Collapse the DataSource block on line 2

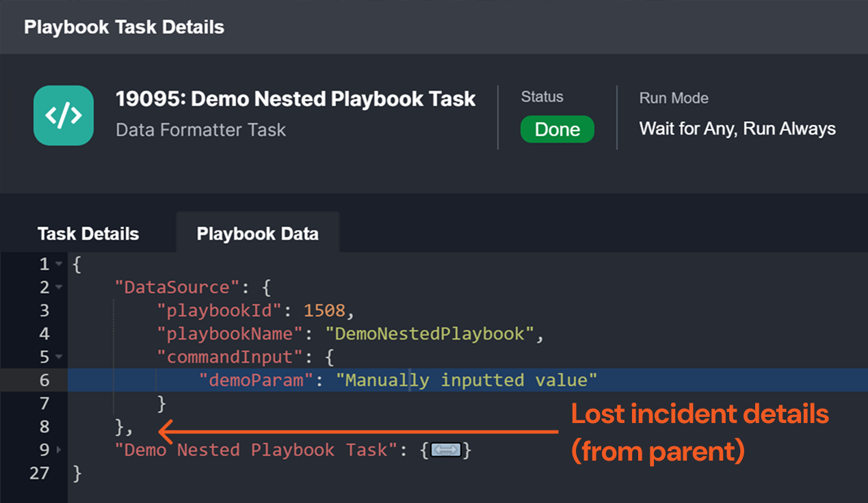(x=59, y=288)
